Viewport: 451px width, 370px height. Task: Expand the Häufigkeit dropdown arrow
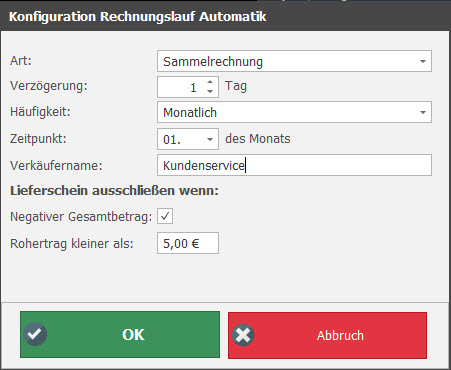[x=423, y=112]
